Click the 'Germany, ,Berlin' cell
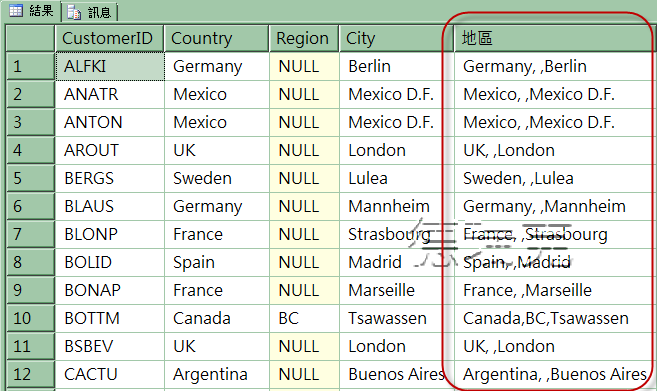This screenshot has height=391, width=657. (x=556, y=66)
